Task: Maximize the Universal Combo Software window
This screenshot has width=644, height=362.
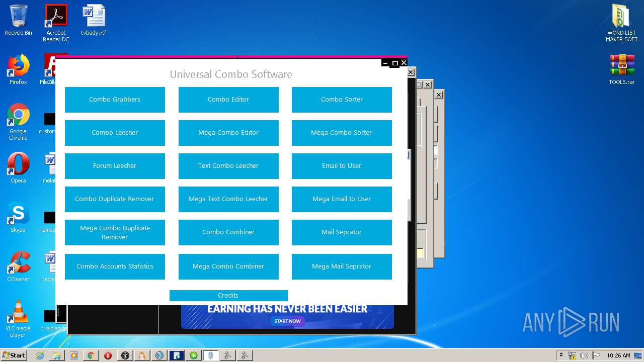Action: tap(395, 63)
